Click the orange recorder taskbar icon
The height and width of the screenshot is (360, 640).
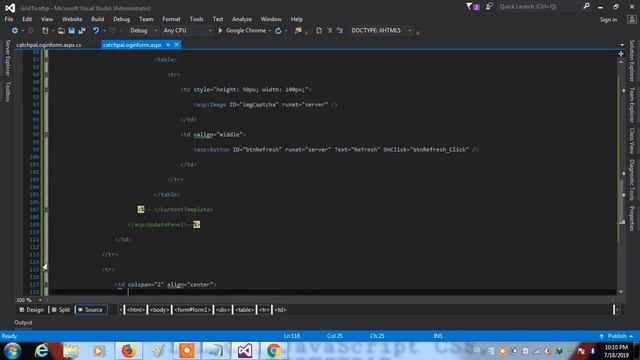187,351
